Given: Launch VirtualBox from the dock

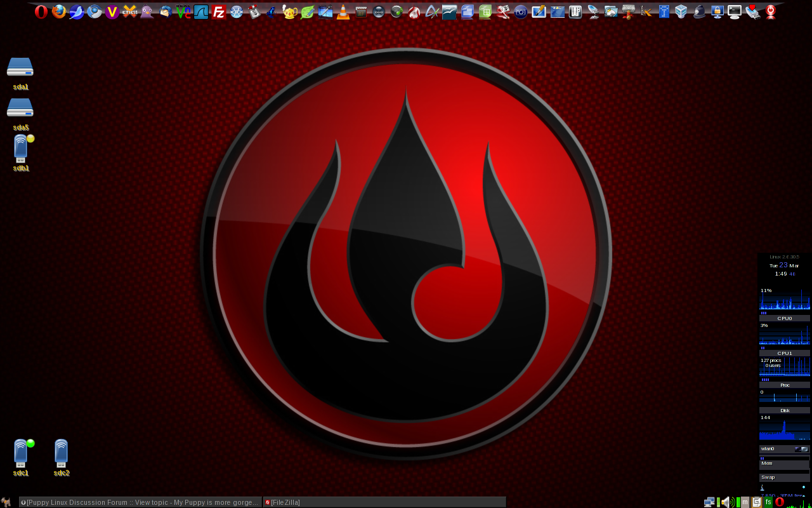Looking at the screenshot, I should coord(681,11).
